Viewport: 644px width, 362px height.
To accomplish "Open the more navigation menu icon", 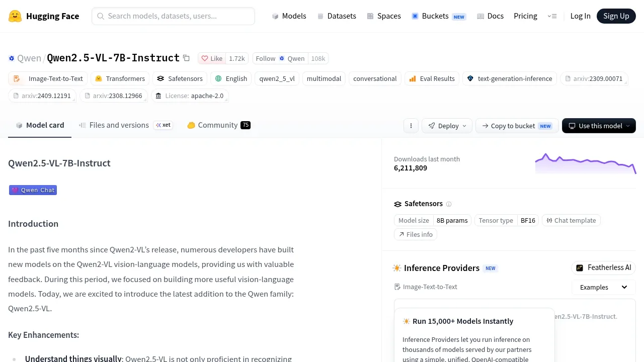I will tap(552, 16).
